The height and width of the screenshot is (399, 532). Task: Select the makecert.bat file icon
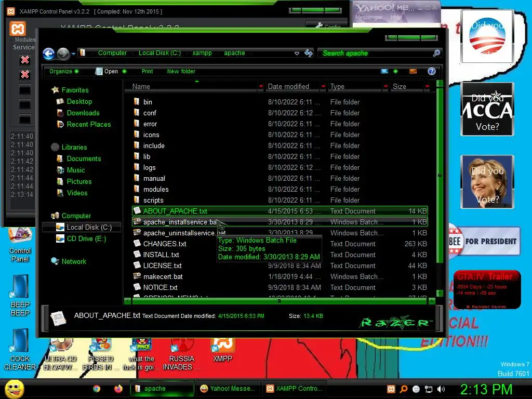137,276
